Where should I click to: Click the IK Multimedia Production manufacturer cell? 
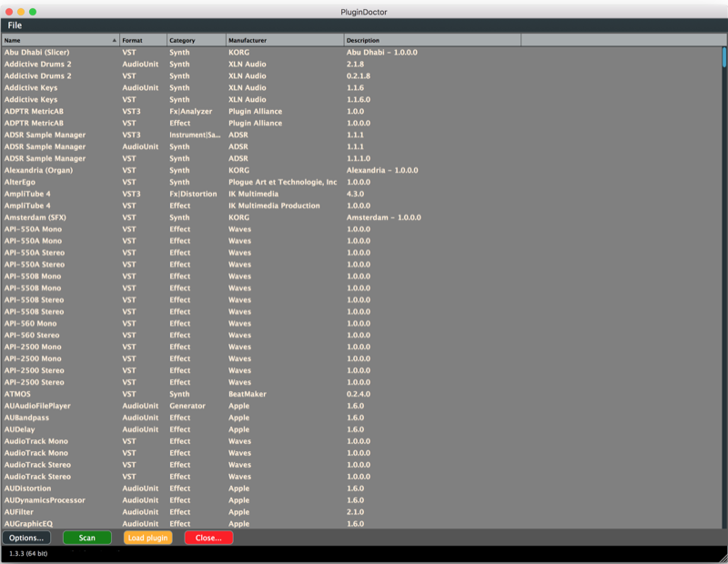click(x=274, y=206)
